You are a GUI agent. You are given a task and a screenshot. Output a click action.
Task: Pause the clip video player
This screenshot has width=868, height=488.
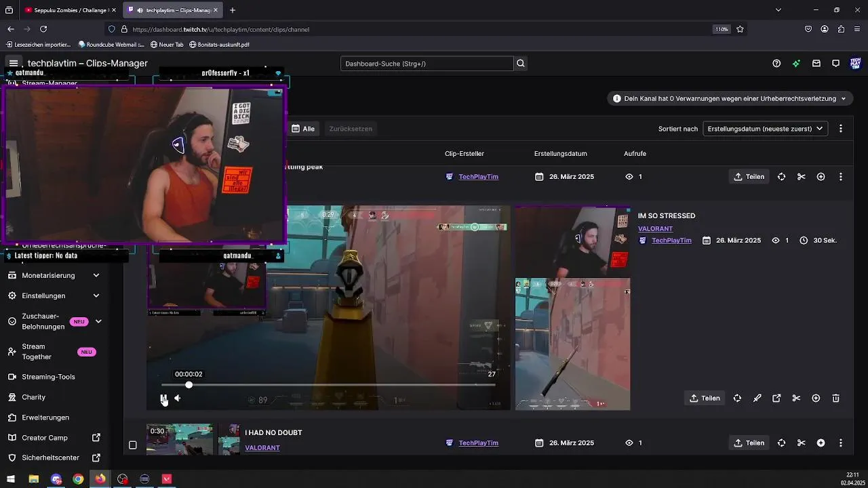[163, 399]
